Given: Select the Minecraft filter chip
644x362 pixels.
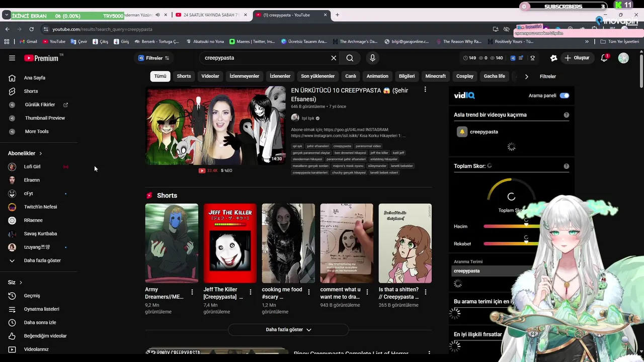Looking at the screenshot, I should click(436, 76).
